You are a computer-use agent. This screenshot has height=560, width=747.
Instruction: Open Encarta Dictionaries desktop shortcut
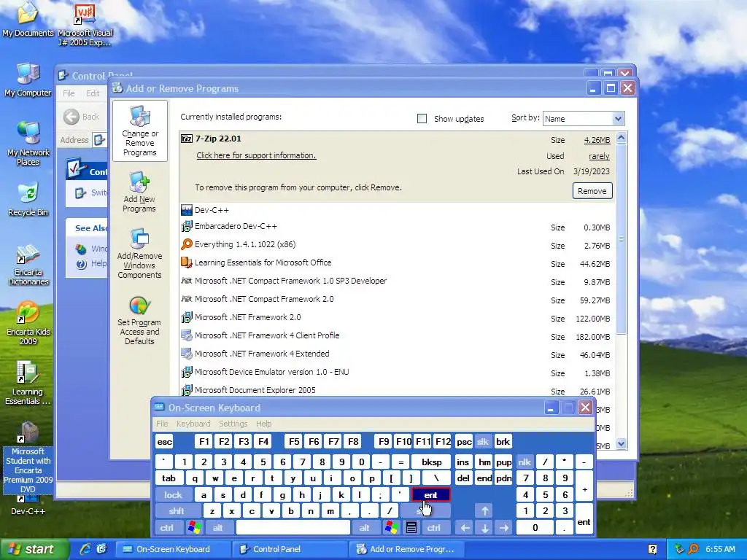[x=28, y=265]
